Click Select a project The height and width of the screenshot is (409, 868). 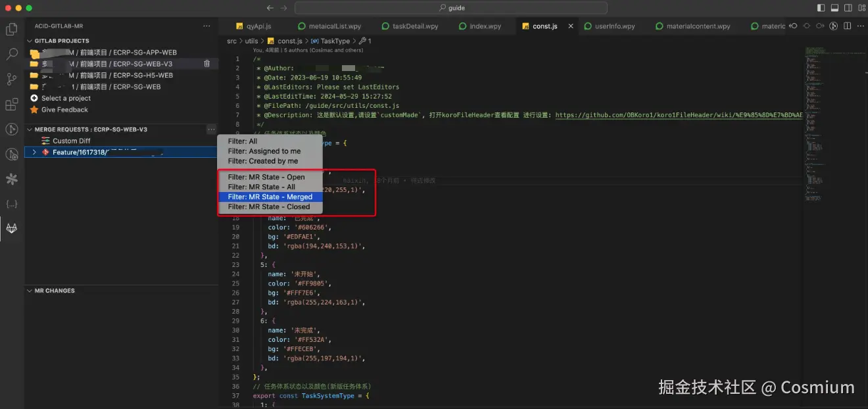[x=66, y=98]
